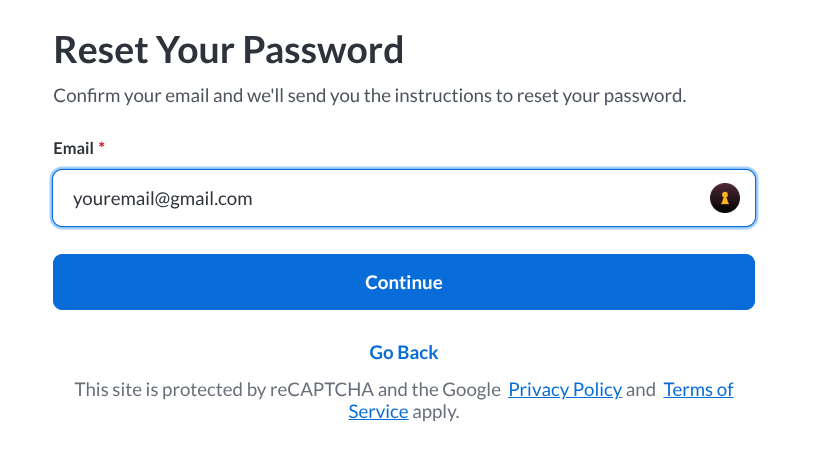
Task: Click the Confirm your email instruction text
Action: [x=370, y=96]
